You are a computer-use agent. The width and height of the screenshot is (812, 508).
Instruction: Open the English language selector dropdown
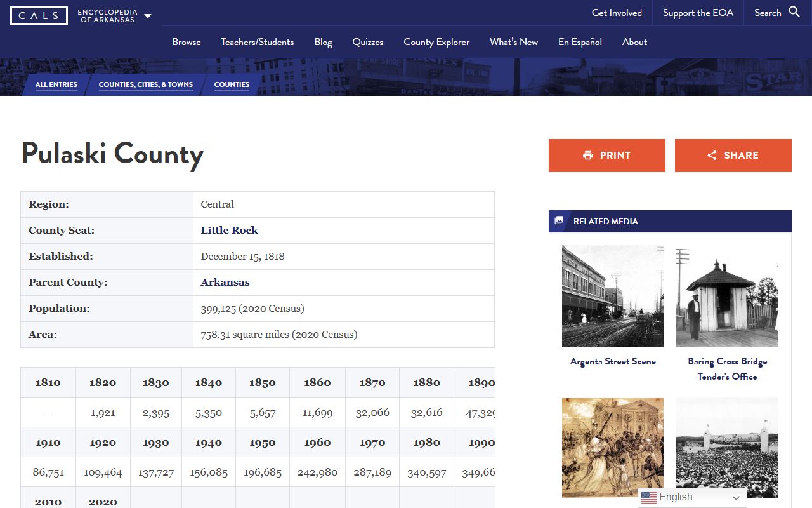click(692, 497)
